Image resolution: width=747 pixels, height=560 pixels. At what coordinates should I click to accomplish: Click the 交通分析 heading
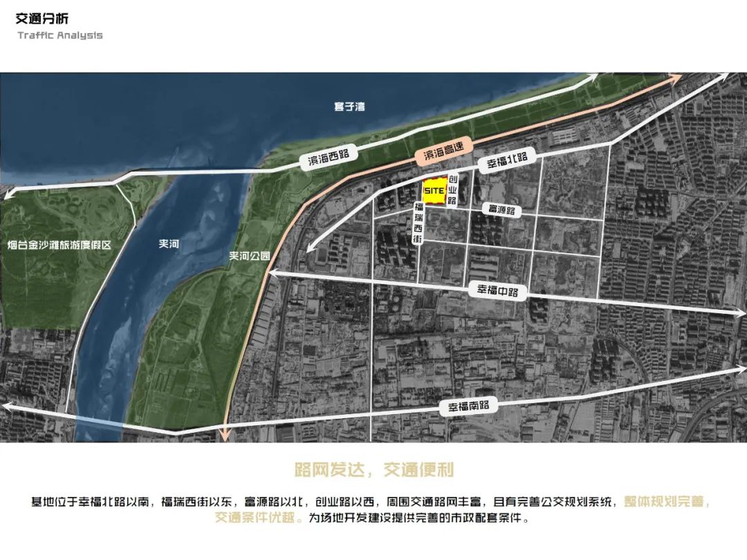(x=42, y=19)
